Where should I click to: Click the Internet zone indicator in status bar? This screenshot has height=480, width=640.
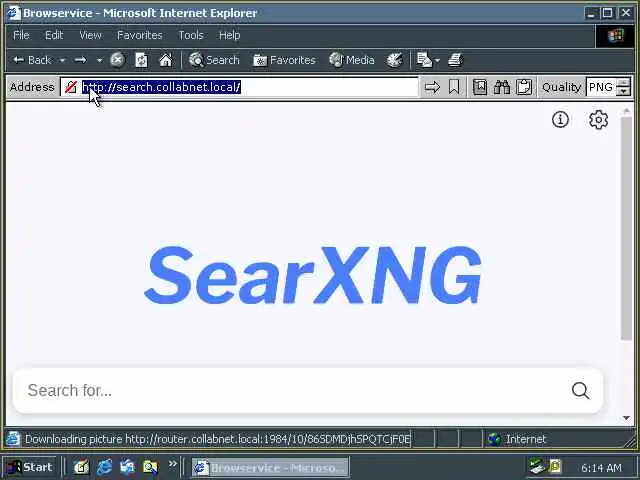click(x=518, y=439)
